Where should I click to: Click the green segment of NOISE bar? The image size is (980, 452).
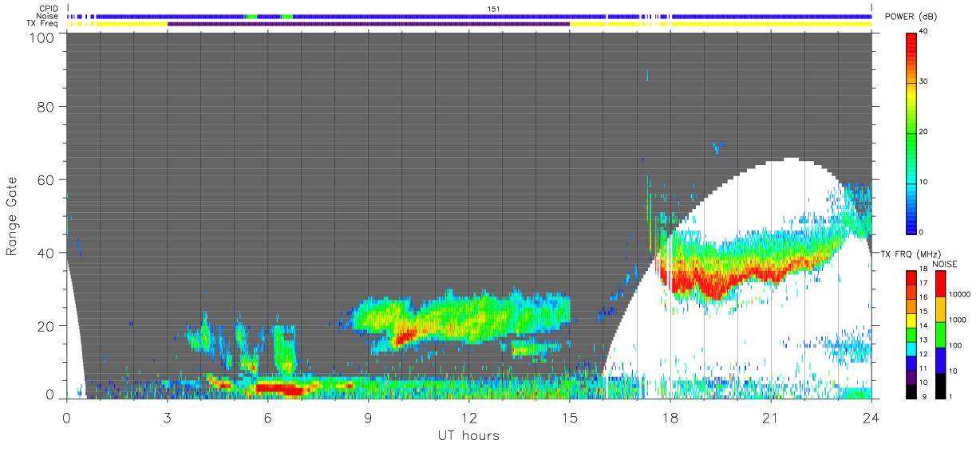coord(941,335)
